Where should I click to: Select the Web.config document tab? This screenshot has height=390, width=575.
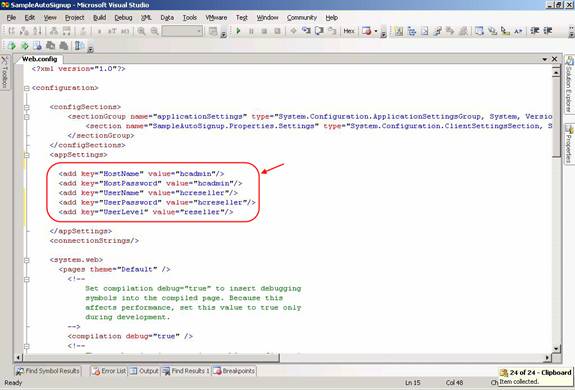click(39, 59)
